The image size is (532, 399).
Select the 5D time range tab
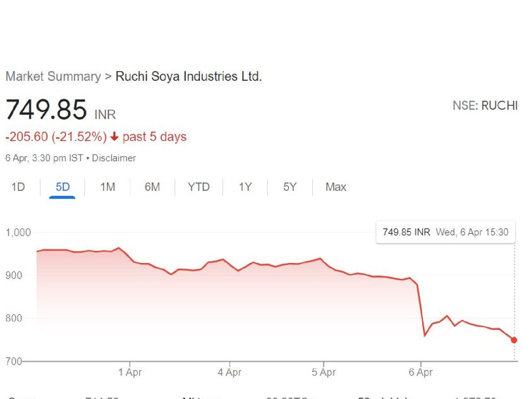tap(63, 187)
